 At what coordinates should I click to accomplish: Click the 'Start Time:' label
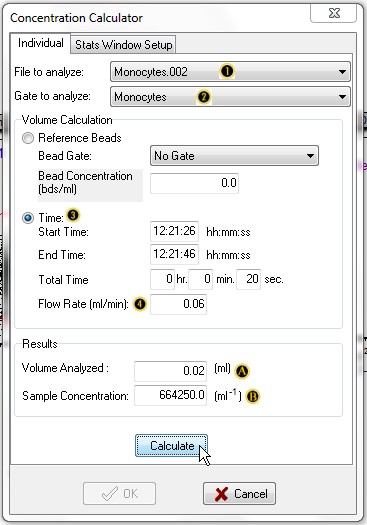pyautogui.click(x=63, y=232)
